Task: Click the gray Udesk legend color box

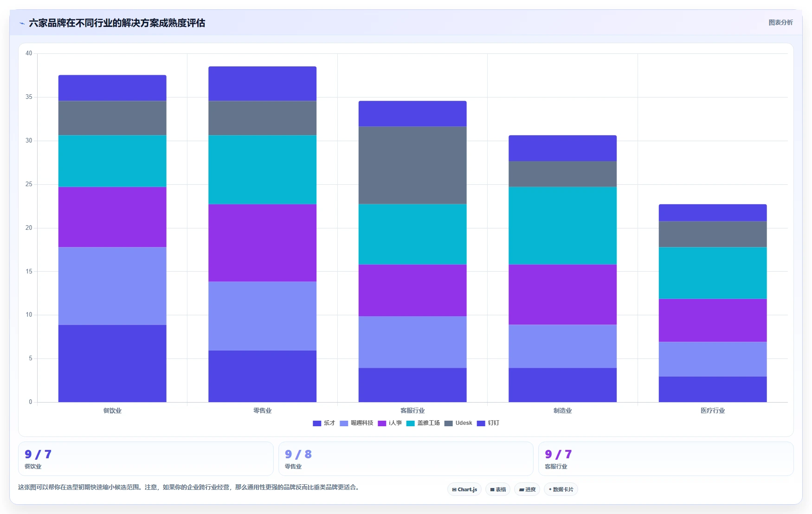Action: [448, 423]
